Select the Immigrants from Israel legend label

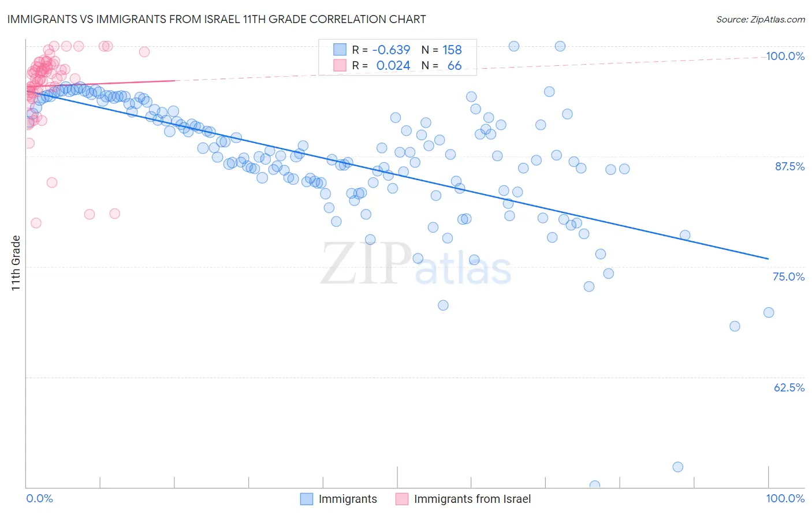472,499
